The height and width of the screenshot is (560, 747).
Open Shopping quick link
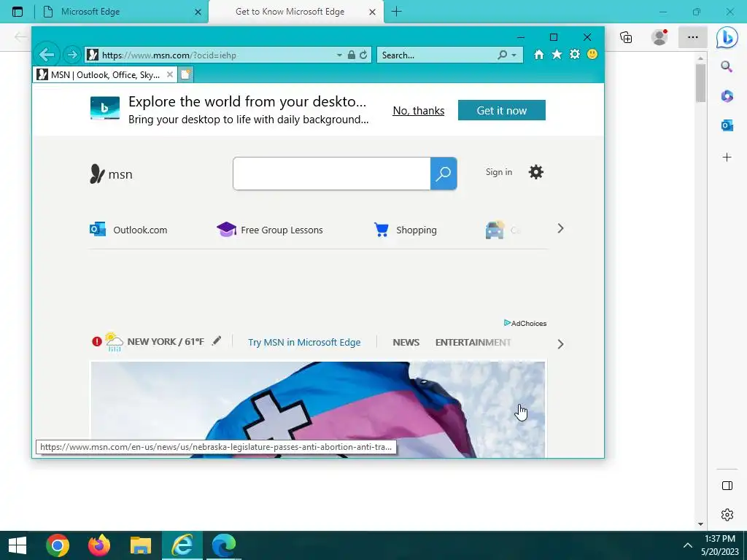tap(405, 230)
